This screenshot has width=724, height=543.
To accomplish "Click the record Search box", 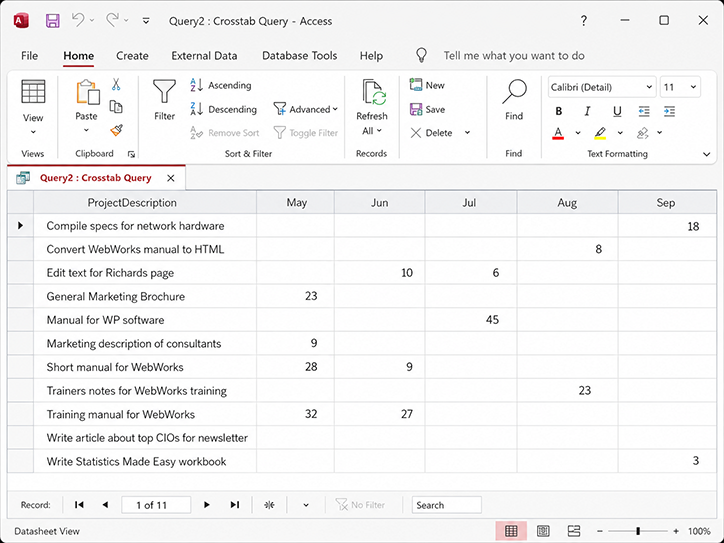I will pyautogui.click(x=446, y=505).
